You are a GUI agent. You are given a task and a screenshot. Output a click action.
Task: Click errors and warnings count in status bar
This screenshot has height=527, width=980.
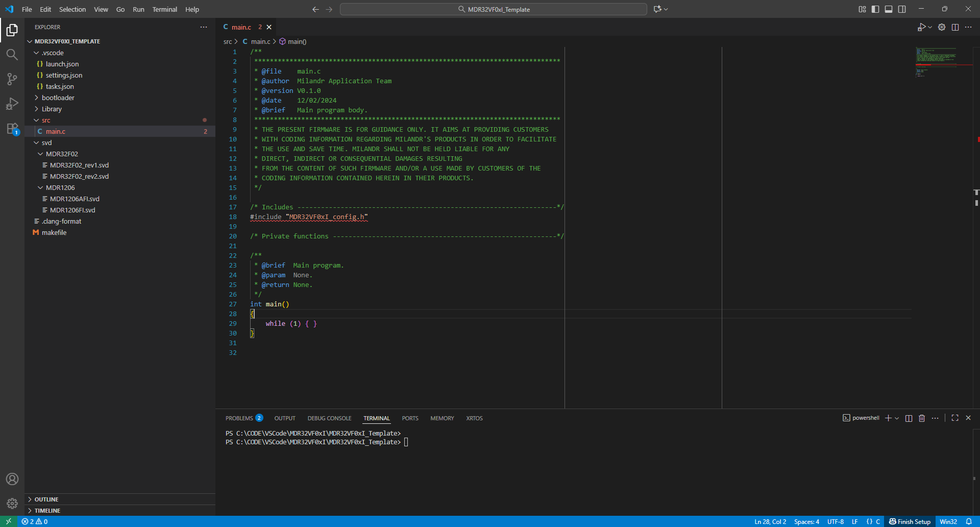point(35,521)
